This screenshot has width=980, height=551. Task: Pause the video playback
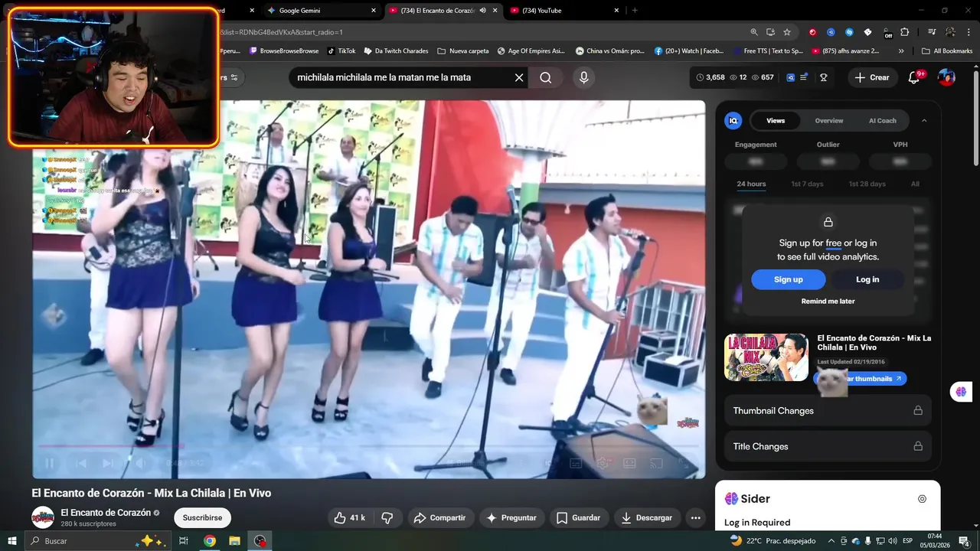(50, 463)
